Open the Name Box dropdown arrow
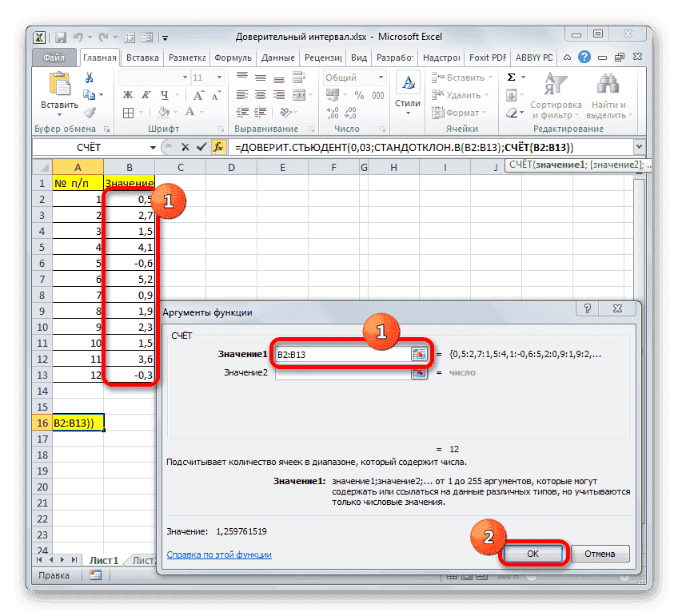The image size is (678, 616). (x=152, y=147)
